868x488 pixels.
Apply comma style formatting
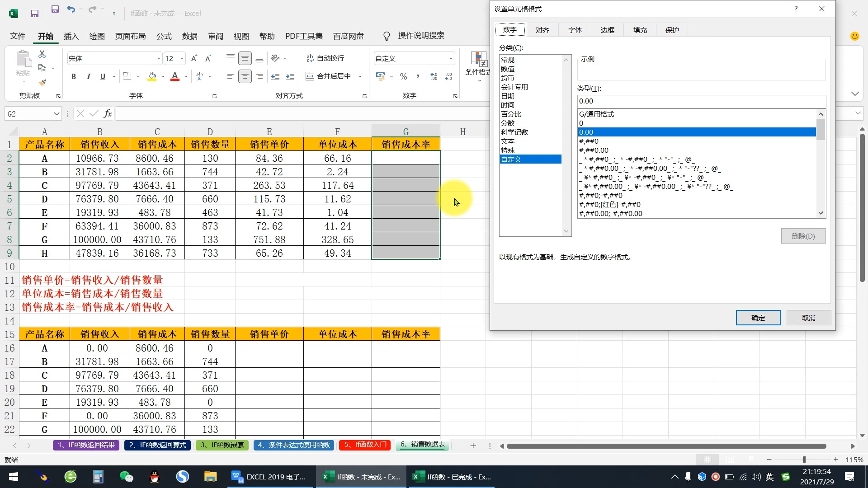(417, 76)
